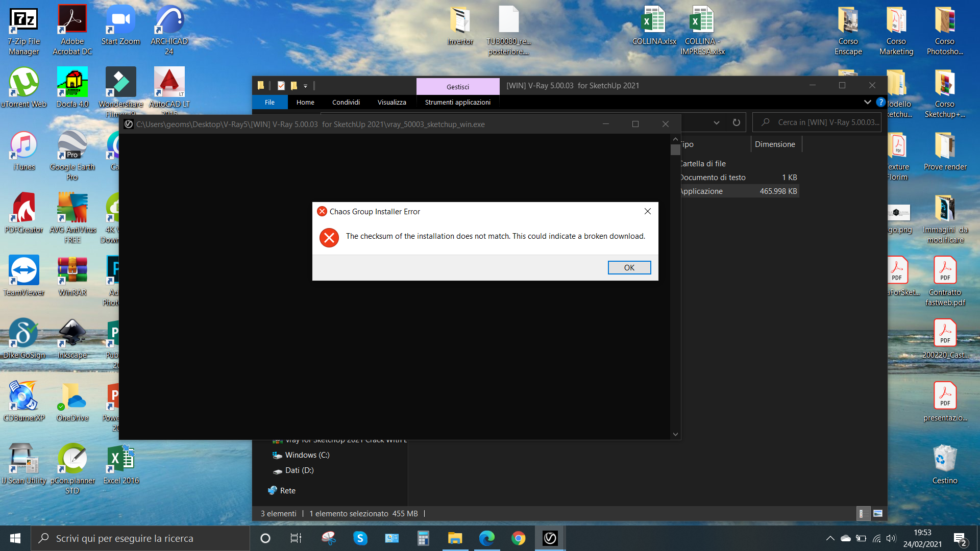Open the clock and date display
Screen dimensions: 980x551
click(922, 538)
